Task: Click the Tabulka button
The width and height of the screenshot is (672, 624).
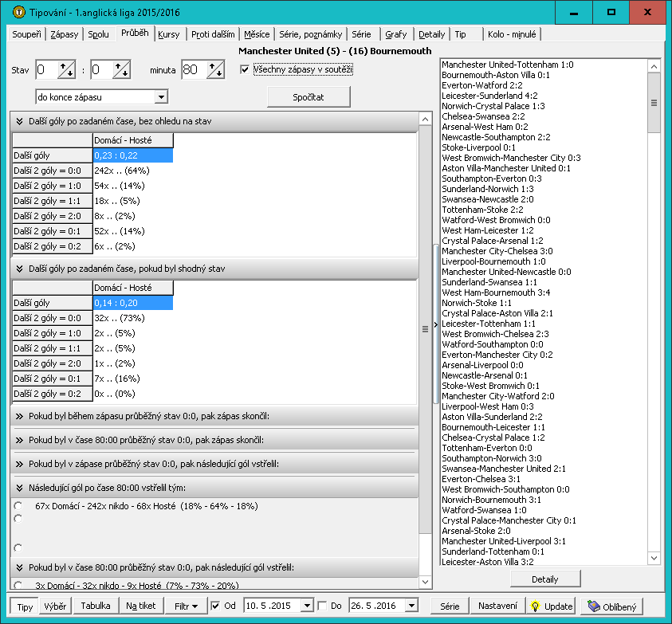Action: 96,606
